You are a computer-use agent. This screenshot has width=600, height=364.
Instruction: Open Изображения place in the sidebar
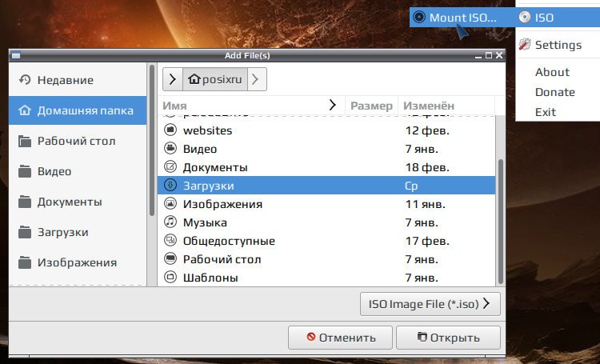pyautogui.click(x=78, y=262)
